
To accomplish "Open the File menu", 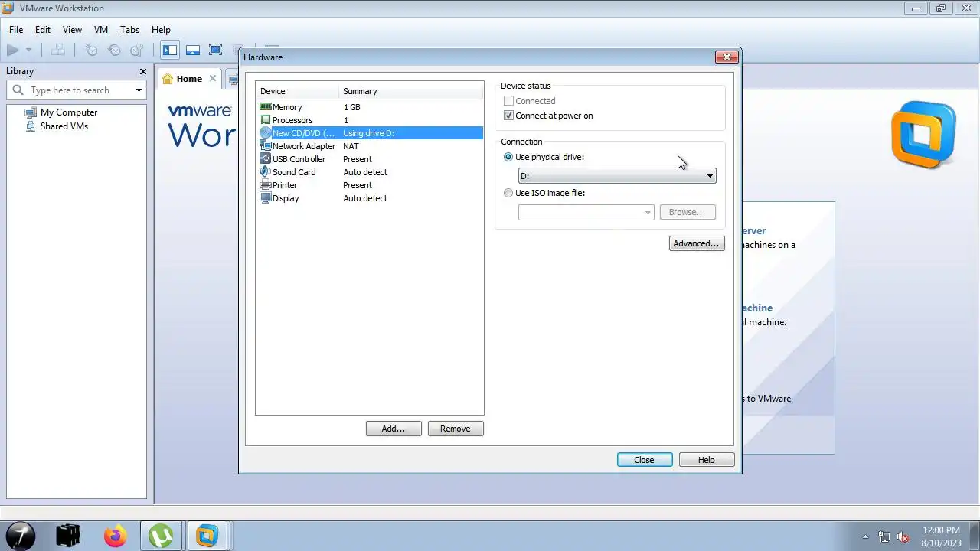I will click(x=16, y=30).
